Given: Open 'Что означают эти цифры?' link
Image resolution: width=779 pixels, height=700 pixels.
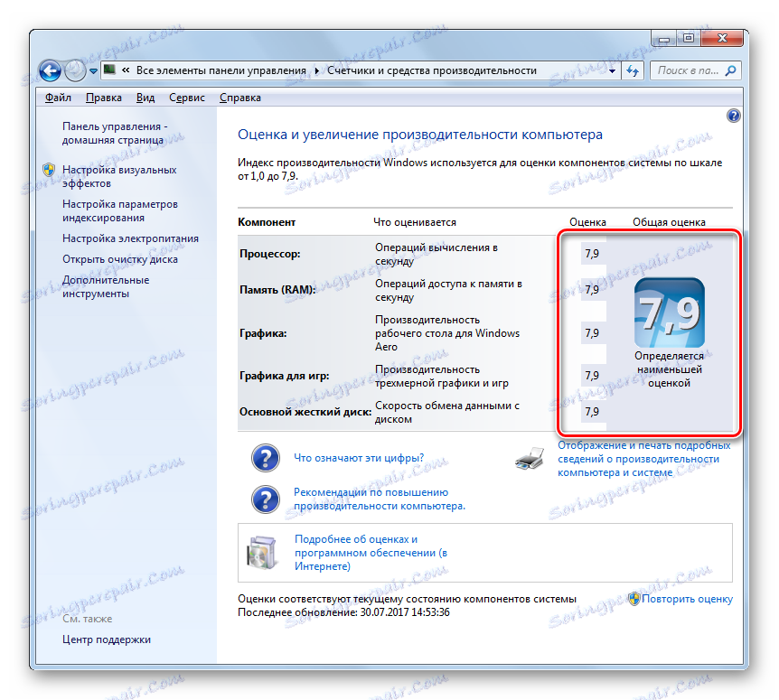Looking at the screenshot, I should click(x=359, y=458).
